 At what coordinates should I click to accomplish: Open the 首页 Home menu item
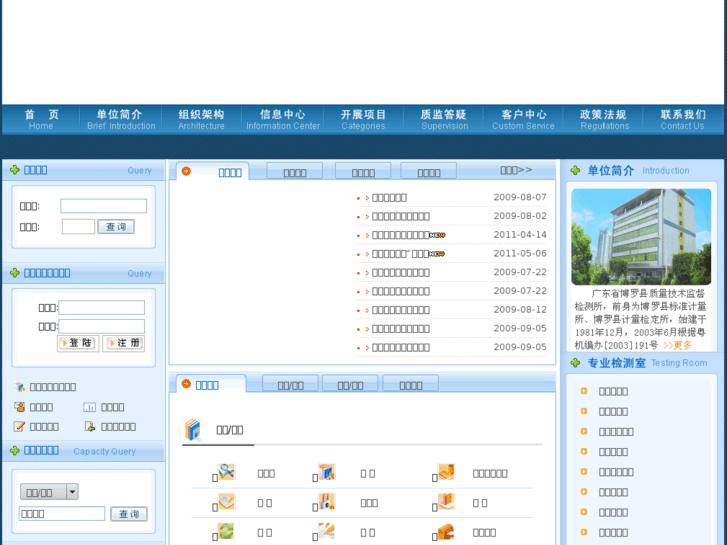[x=41, y=120]
